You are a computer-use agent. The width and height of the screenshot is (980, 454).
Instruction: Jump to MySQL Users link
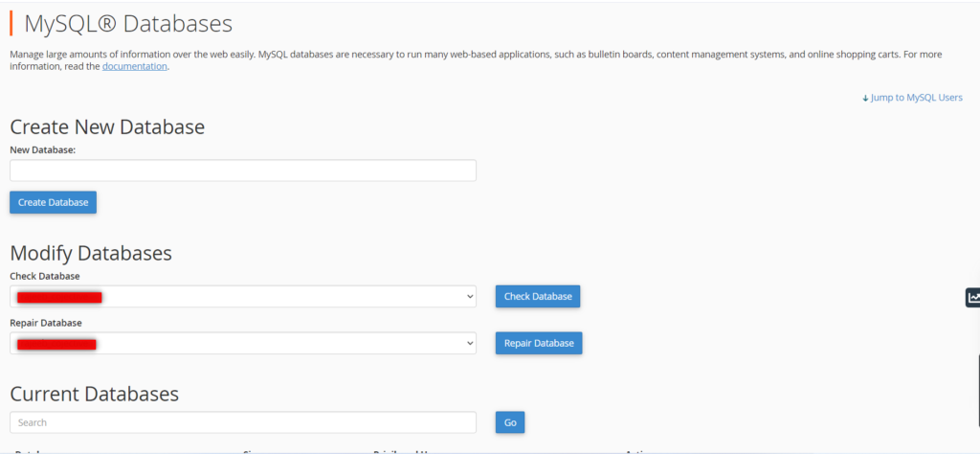[912, 98]
